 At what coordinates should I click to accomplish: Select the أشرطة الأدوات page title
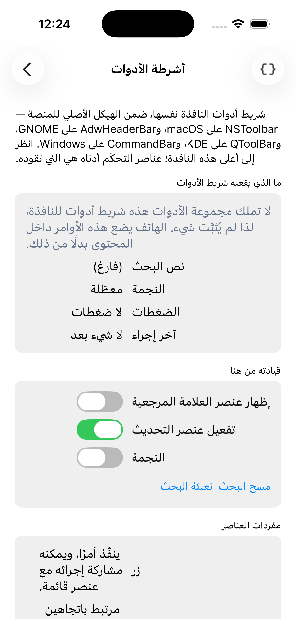pos(148,69)
